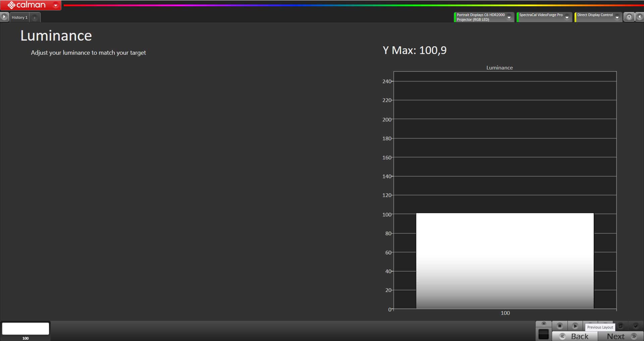Click the black pattern window box icon

click(x=543, y=334)
